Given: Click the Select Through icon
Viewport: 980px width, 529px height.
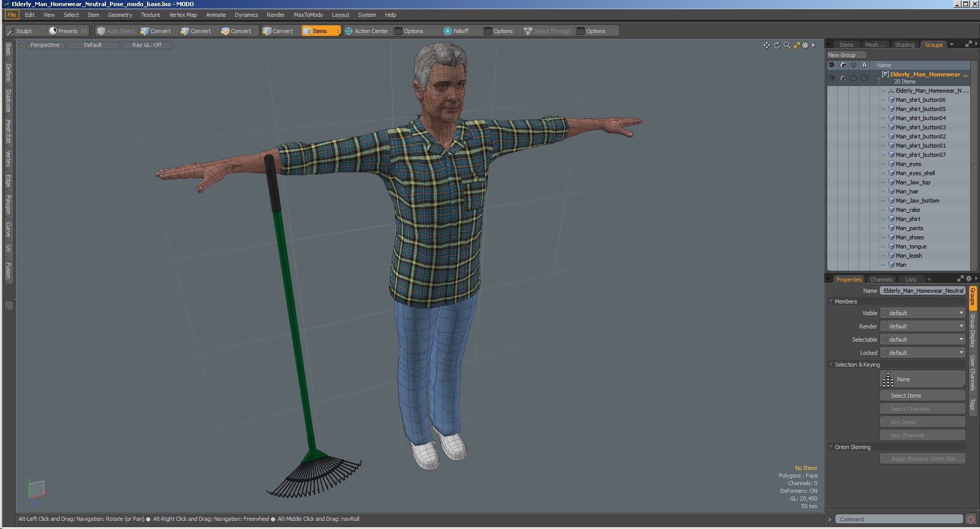Looking at the screenshot, I should [528, 31].
